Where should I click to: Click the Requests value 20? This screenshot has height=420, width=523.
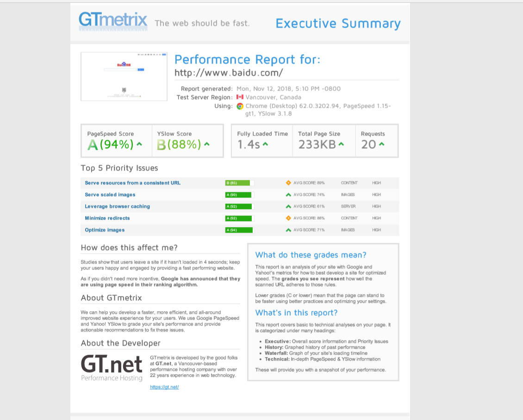[368, 144]
